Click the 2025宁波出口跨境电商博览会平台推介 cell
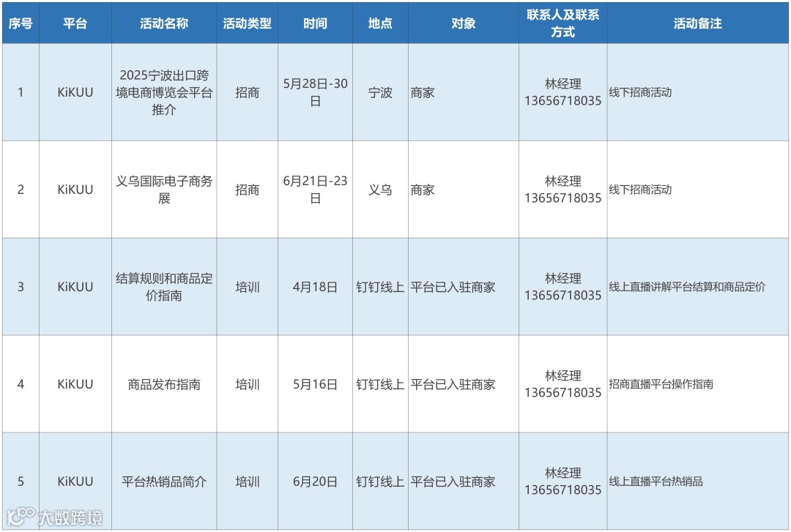Screen dimensions: 791x532 [164, 92]
